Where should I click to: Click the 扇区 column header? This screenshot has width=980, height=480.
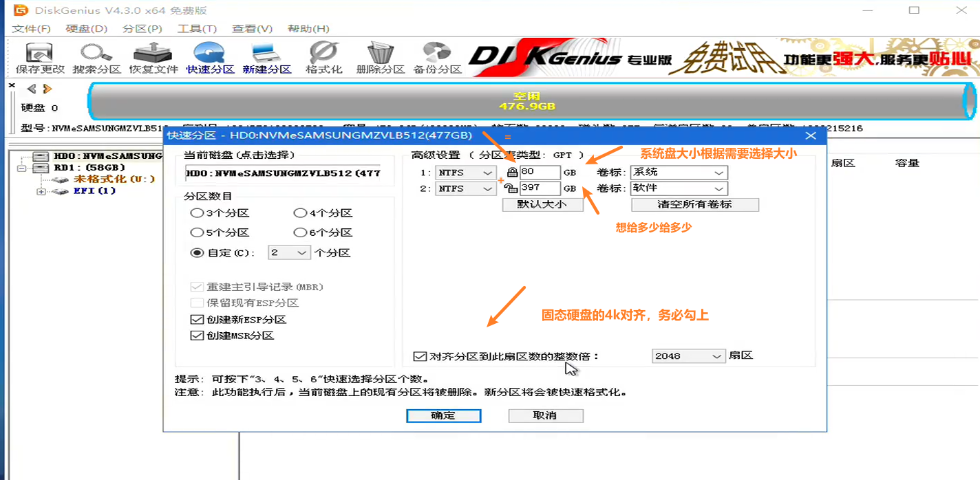[842, 163]
